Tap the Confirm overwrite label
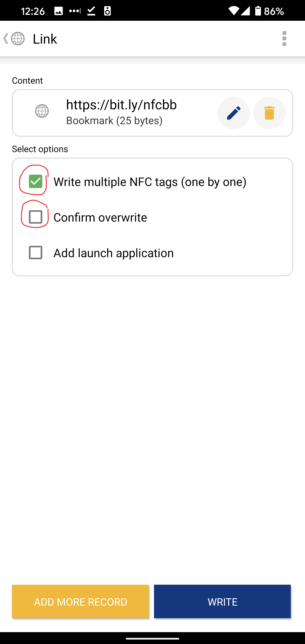This screenshot has height=644, width=305. click(100, 217)
